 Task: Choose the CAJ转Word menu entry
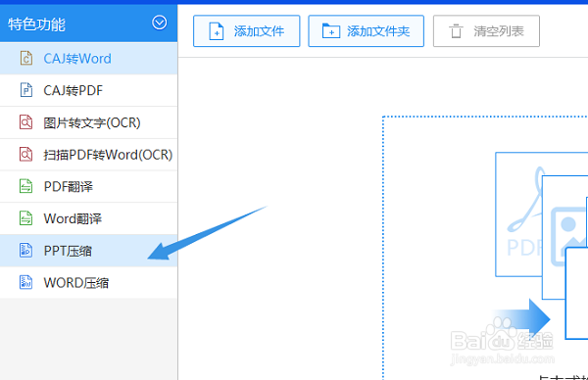pyautogui.click(x=88, y=59)
